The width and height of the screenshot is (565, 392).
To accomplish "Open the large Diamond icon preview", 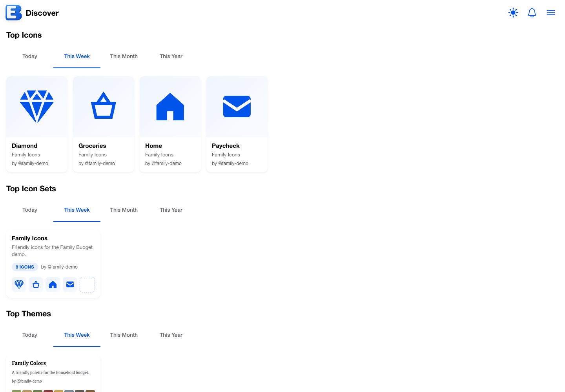I will pyautogui.click(x=37, y=107).
